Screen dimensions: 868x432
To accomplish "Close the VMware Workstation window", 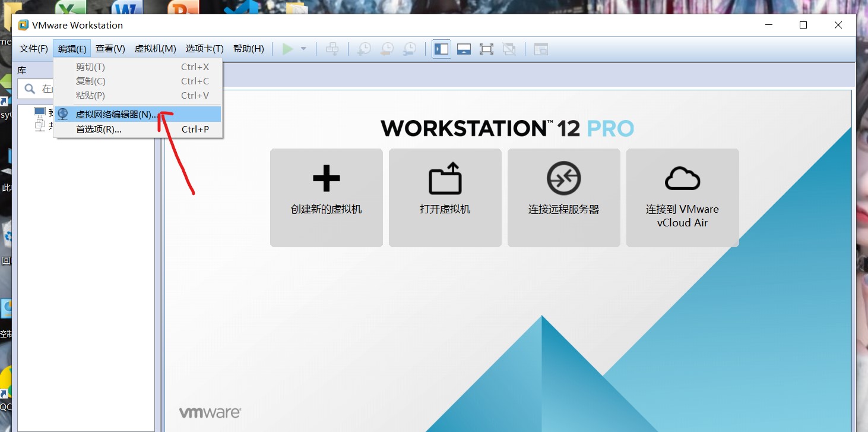I will 838,25.
